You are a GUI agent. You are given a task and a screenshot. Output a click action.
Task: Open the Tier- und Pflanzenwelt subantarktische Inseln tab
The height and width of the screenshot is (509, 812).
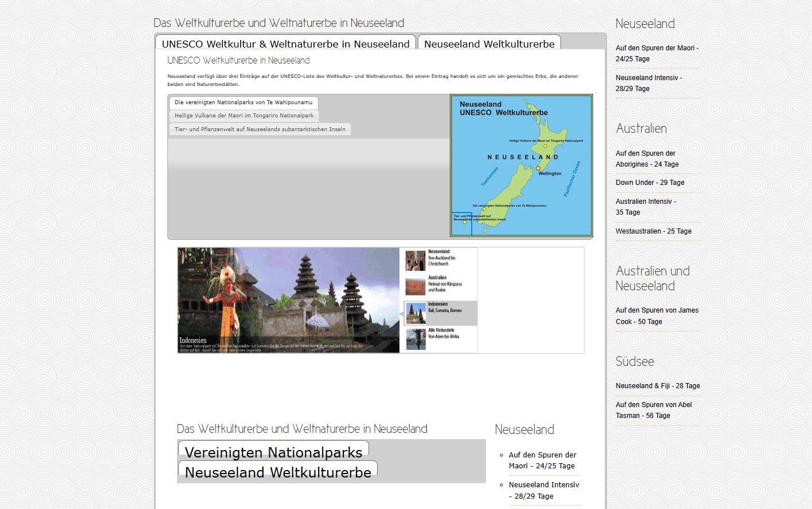click(x=260, y=129)
